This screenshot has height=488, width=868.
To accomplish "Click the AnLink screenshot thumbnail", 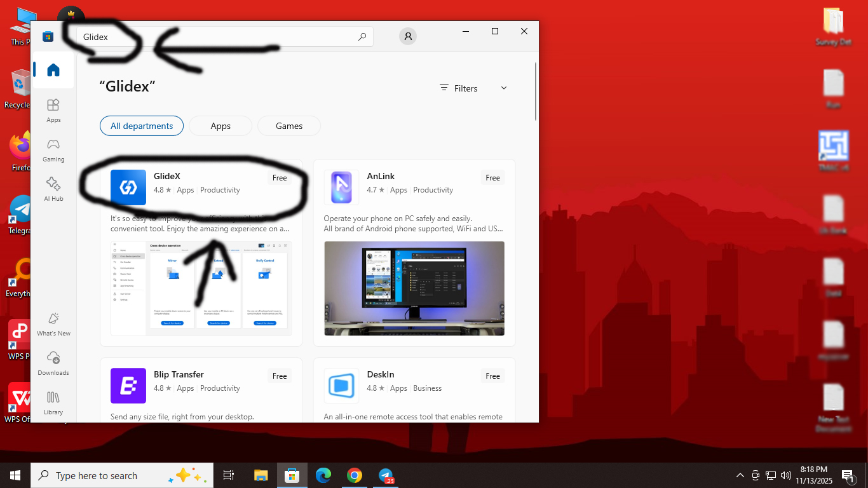I will point(414,288).
